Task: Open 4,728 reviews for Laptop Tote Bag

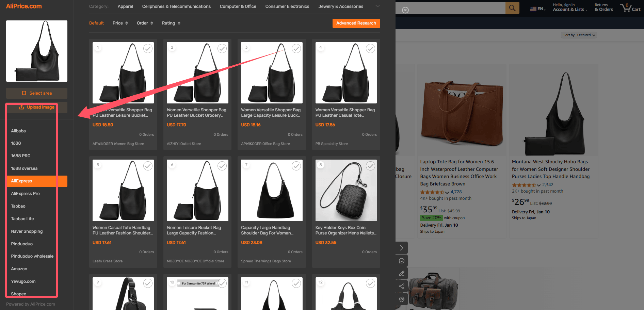Action: point(456,192)
